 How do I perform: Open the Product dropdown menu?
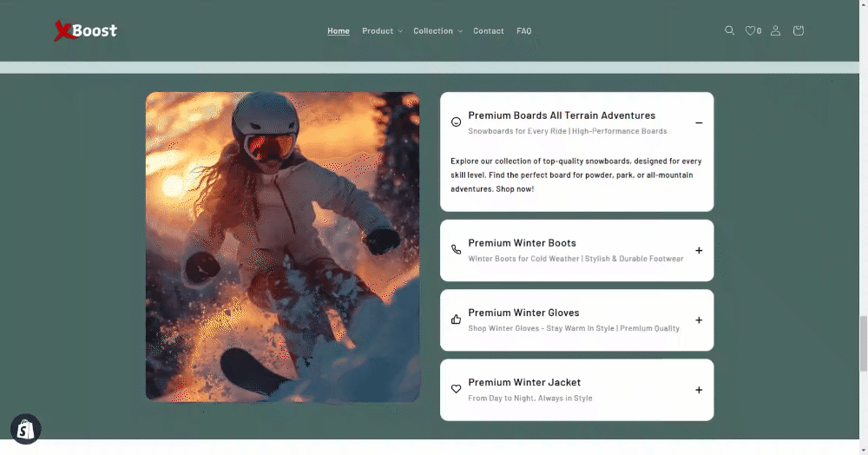coord(382,31)
